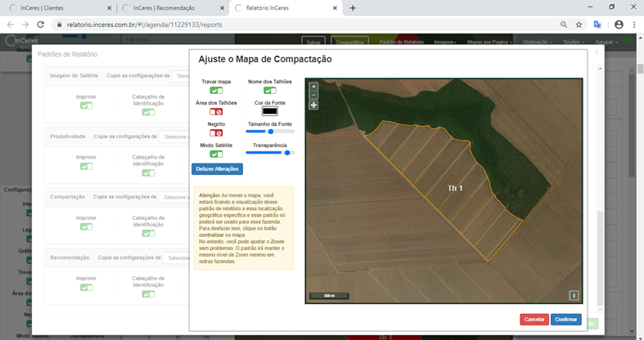Toggle Travar mapa switch

click(216, 90)
